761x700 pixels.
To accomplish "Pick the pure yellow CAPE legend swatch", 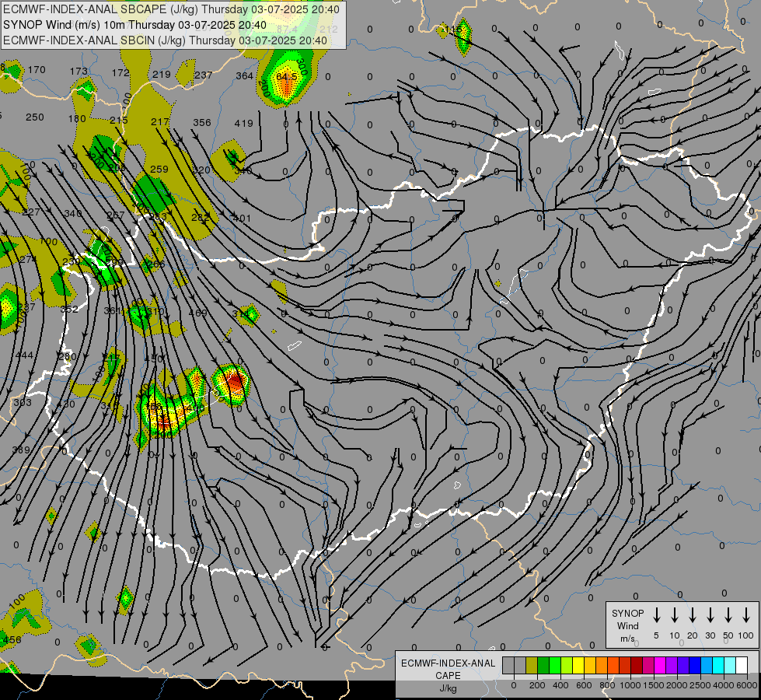I will click(578, 665).
